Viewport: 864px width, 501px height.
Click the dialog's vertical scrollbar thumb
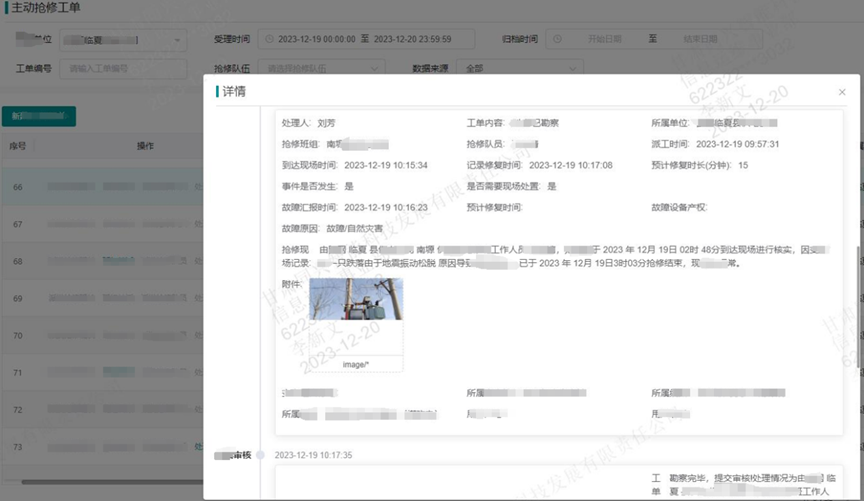click(857, 306)
